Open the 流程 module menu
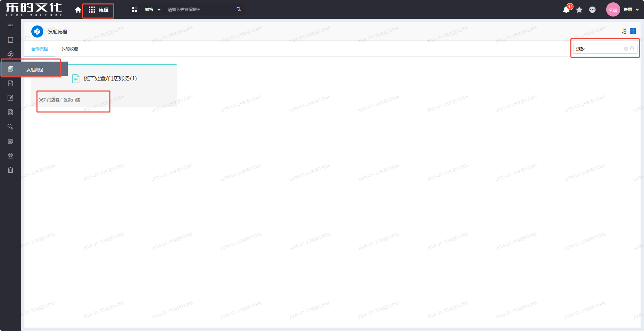This screenshot has height=331, width=644. (98, 10)
